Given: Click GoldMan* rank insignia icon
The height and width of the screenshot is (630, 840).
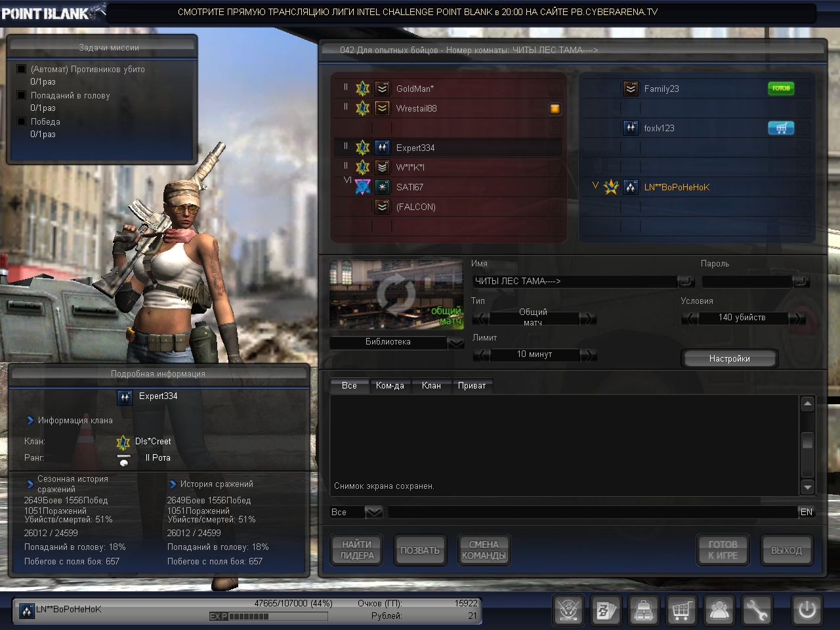Looking at the screenshot, I should coord(382,89).
